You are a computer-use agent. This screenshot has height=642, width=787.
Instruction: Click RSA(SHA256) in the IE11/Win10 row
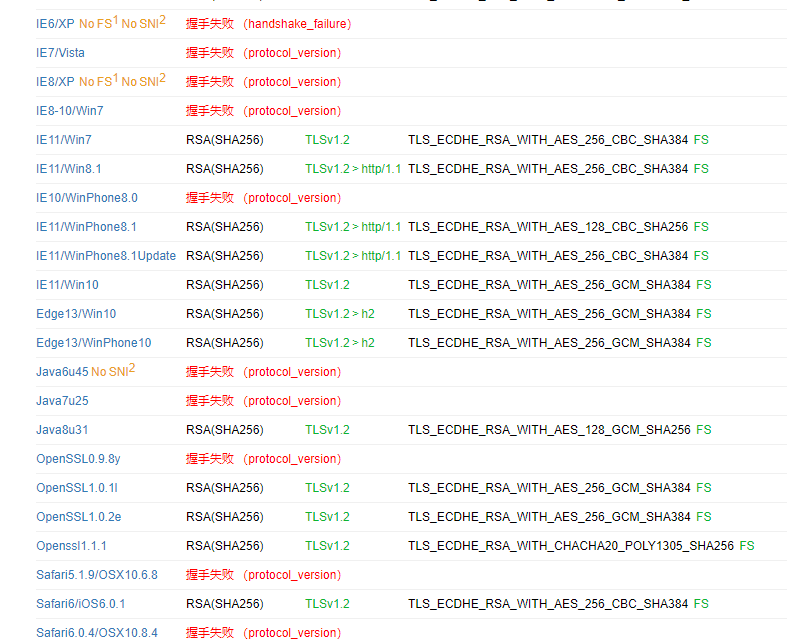point(225,285)
